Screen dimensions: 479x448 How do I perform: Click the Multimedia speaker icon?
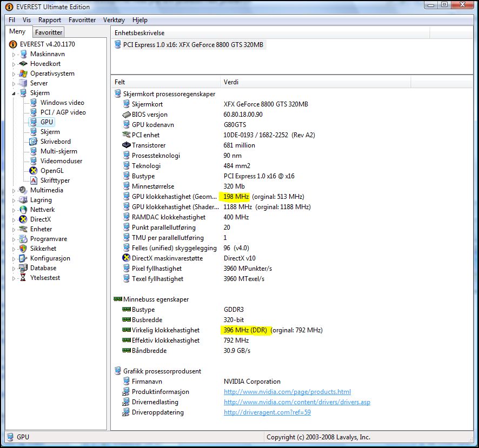coord(23,190)
